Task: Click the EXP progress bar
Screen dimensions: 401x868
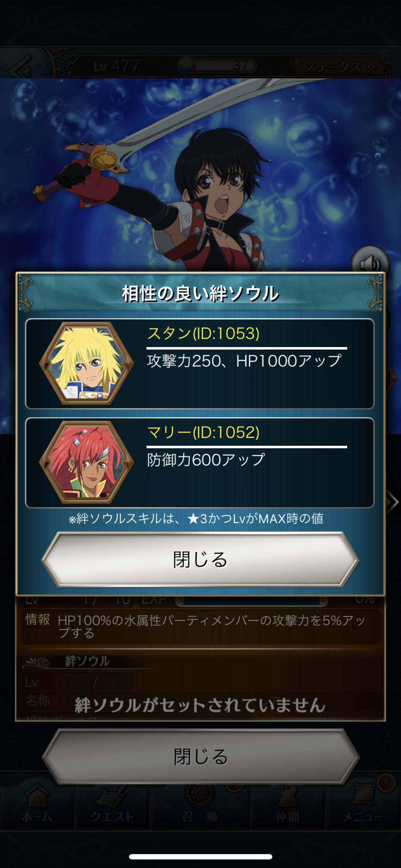Action: pyautogui.click(x=252, y=600)
